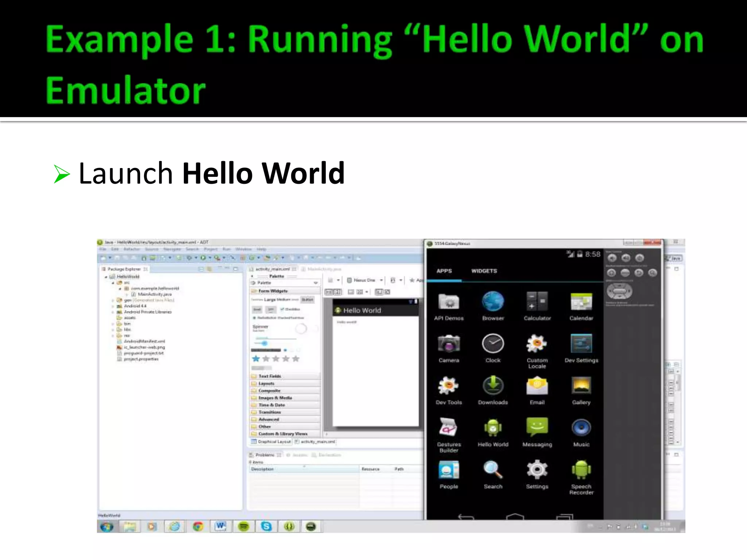Select AndroidManifest.xml in Package Explorer
This screenshot has height=560, width=747.
(141, 341)
